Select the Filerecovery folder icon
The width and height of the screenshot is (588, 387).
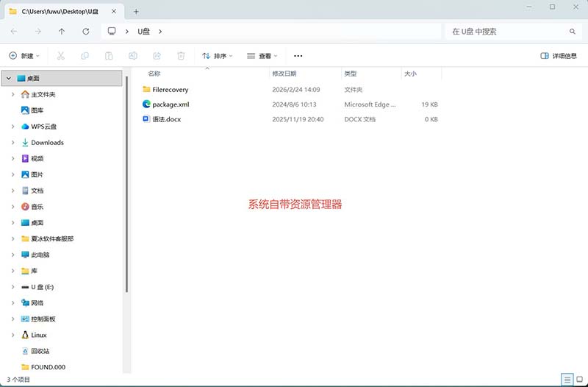(146, 89)
